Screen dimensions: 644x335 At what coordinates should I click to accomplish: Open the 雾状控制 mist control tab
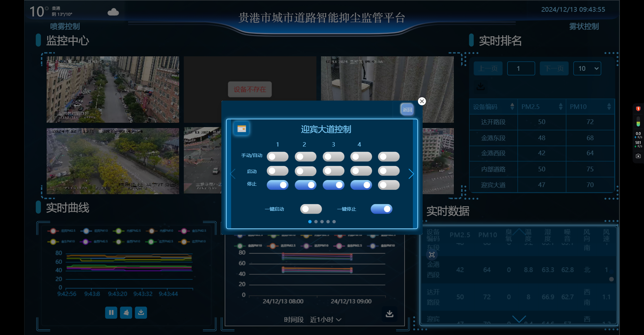(x=584, y=26)
